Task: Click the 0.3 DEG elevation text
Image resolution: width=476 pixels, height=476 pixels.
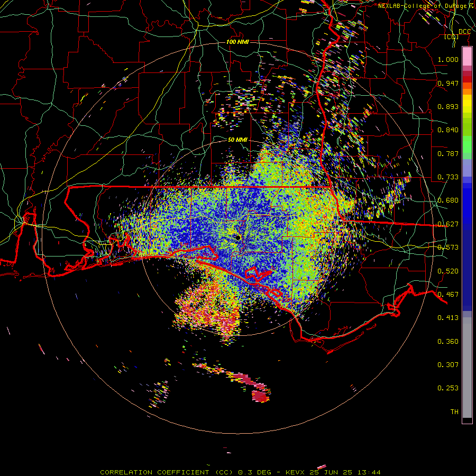Action: point(254,472)
